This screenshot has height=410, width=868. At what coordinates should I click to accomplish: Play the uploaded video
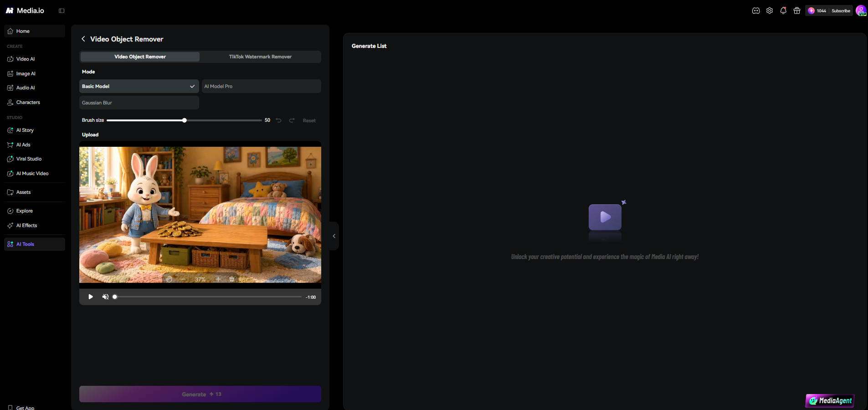point(91,297)
